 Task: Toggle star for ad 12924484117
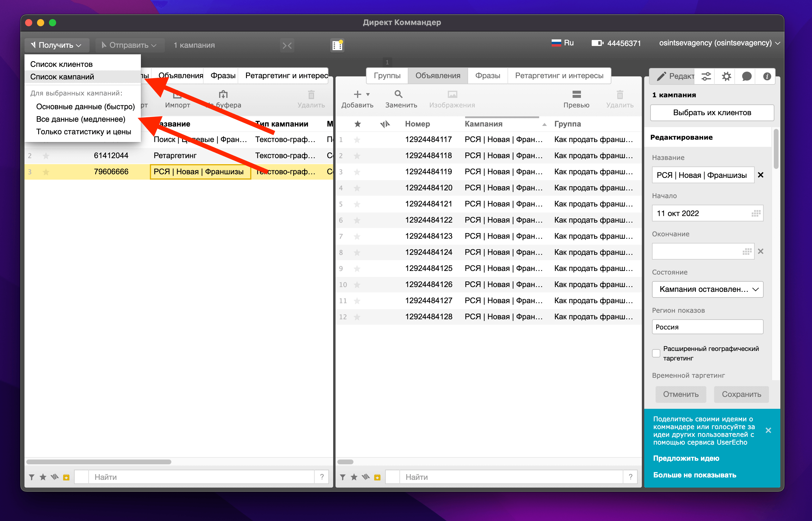[357, 139]
